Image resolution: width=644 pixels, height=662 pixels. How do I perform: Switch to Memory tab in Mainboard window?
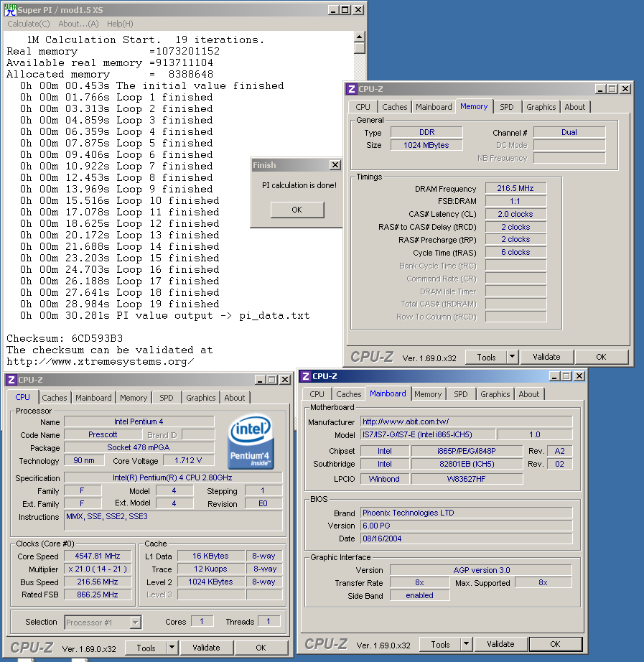(428, 394)
